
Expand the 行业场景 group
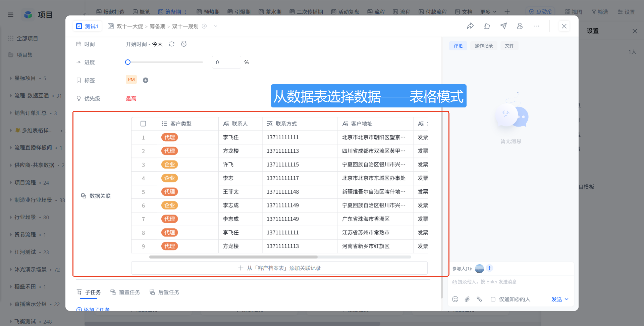pos(11,217)
